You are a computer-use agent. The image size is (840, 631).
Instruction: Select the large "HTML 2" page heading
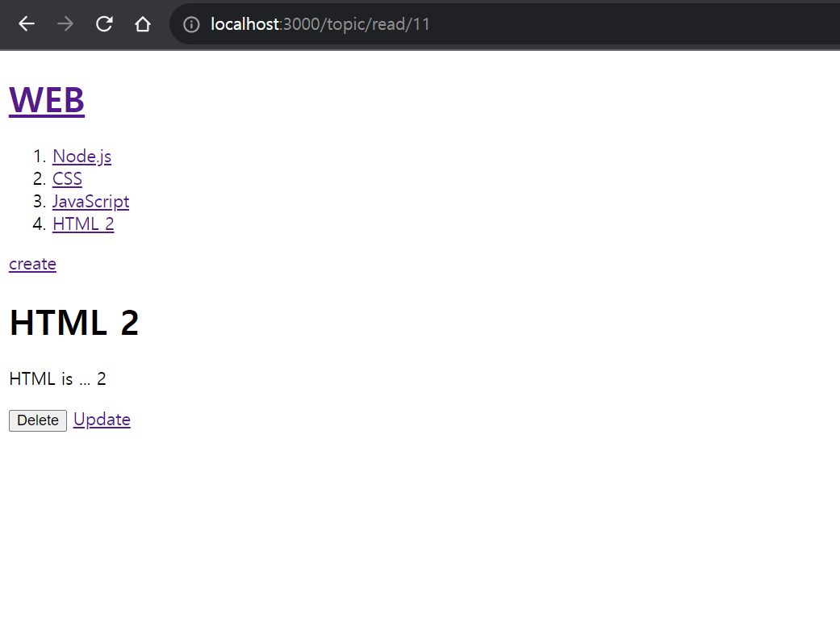[x=74, y=323]
